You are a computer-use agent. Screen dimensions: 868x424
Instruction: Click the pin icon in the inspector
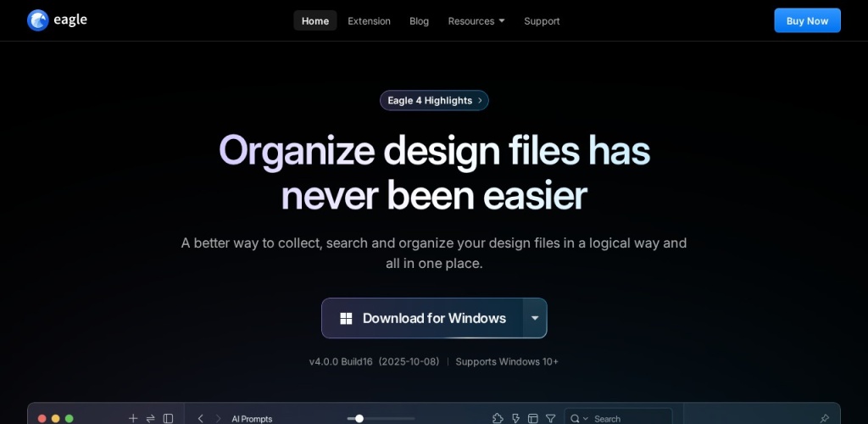coord(824,418)
